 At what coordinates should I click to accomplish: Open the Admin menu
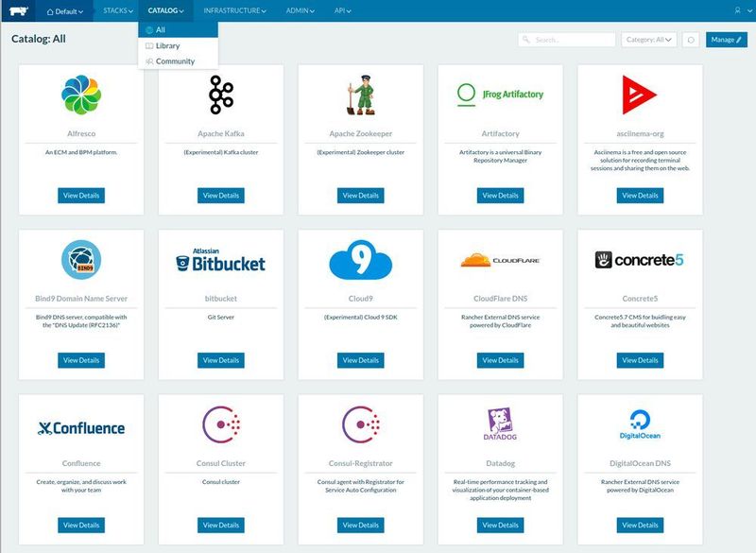pos(300,10)
